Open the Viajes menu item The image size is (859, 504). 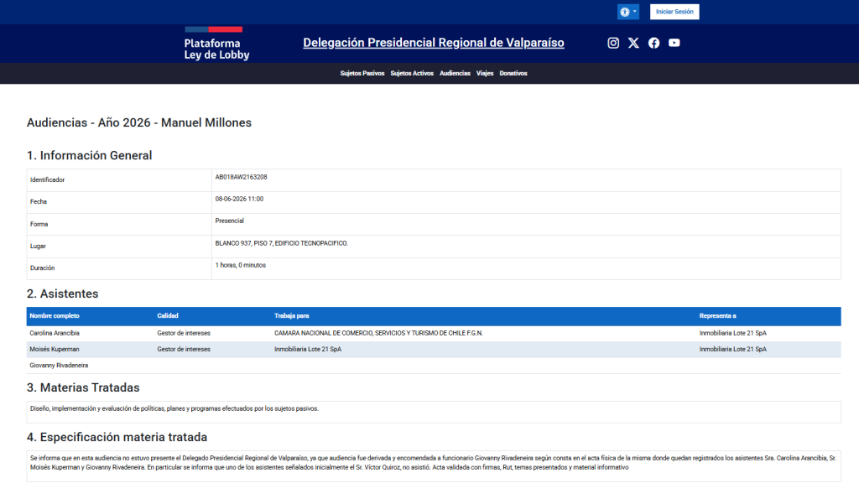coord(485,74)
